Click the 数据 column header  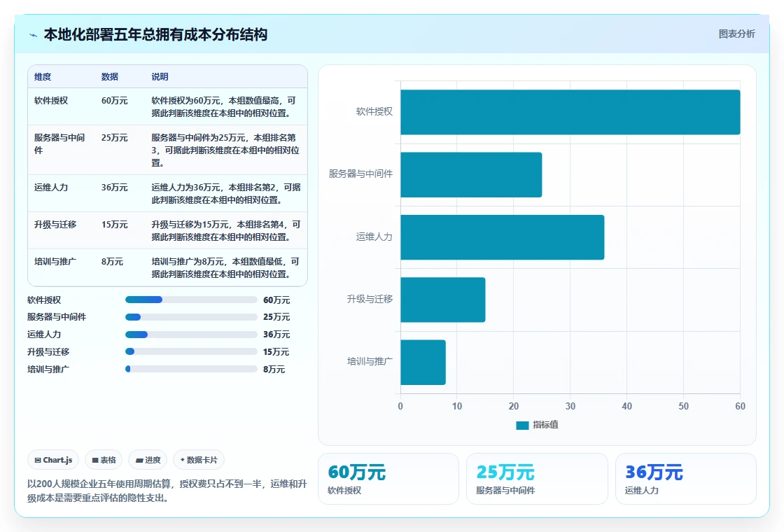109,76
